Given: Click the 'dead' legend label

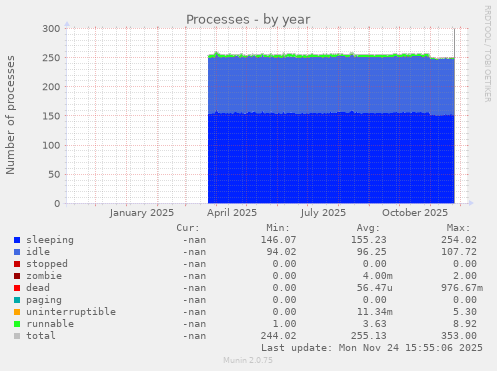Looking at the screenshot, I should point(38,288).
